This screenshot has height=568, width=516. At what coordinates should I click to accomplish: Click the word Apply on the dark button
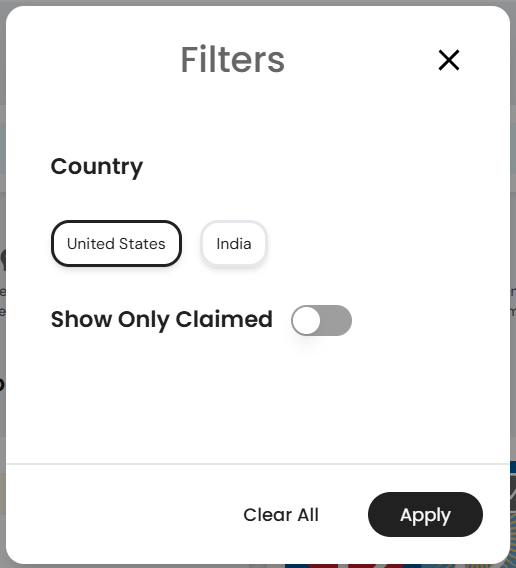pos(425,515)
